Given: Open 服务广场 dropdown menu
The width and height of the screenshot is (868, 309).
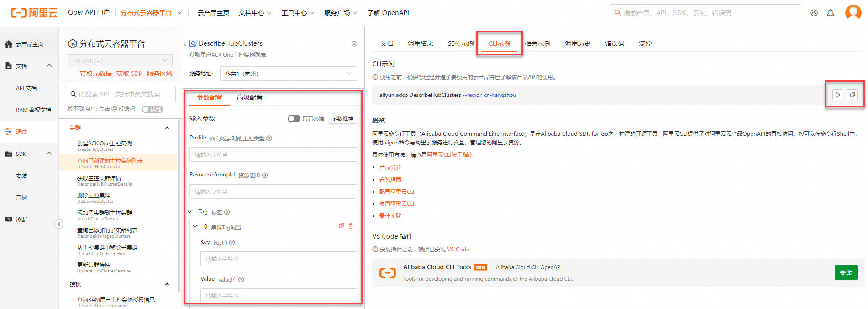Looking at the screenshot, I should click(341, 13).
